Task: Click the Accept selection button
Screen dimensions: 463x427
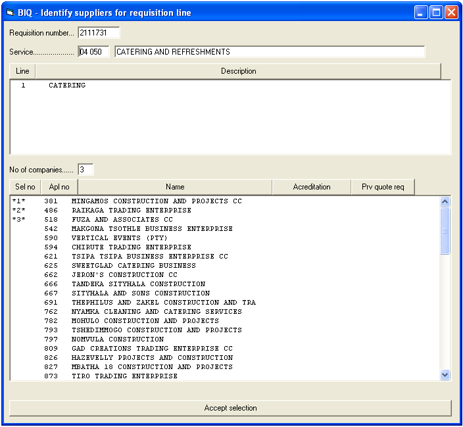Action: click(230, 408)
